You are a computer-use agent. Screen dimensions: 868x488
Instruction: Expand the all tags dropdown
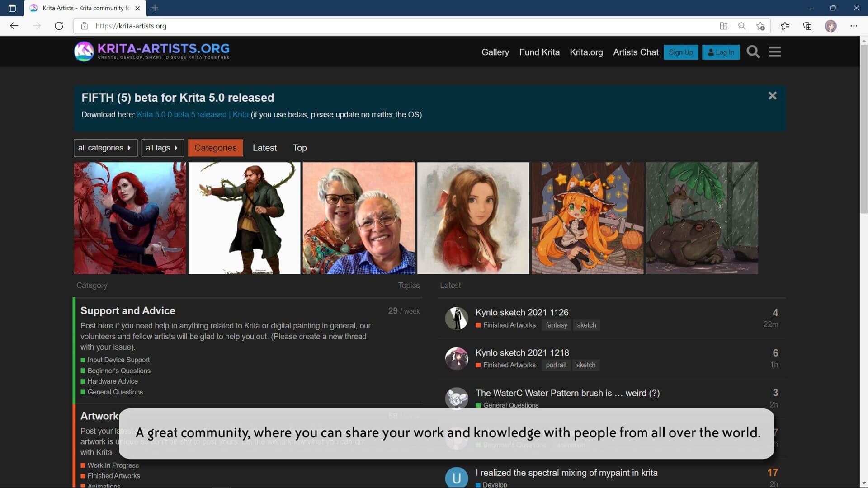(x=162, y=148)
